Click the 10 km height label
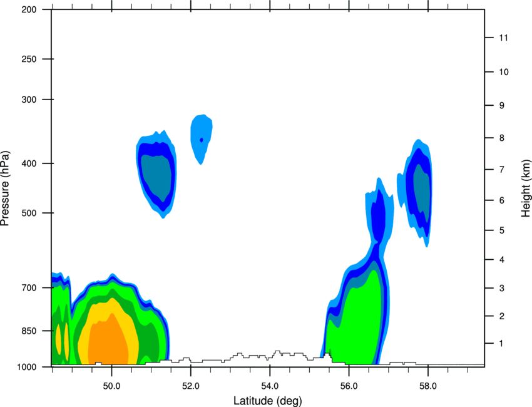This screenshot has height=407, width=532. (504, 72)
